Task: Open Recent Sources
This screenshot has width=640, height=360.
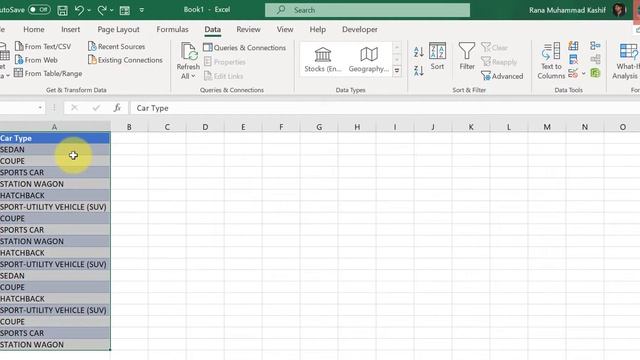Action: tap(116, 47)
